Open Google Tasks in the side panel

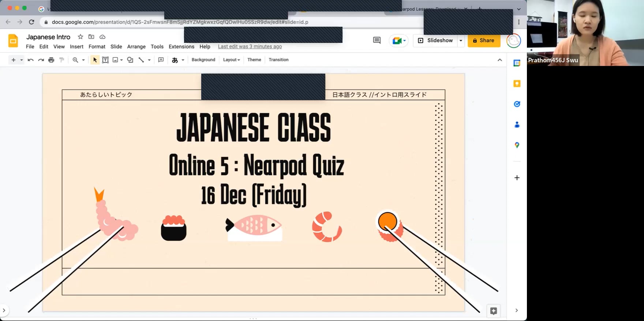click(517, 104)
